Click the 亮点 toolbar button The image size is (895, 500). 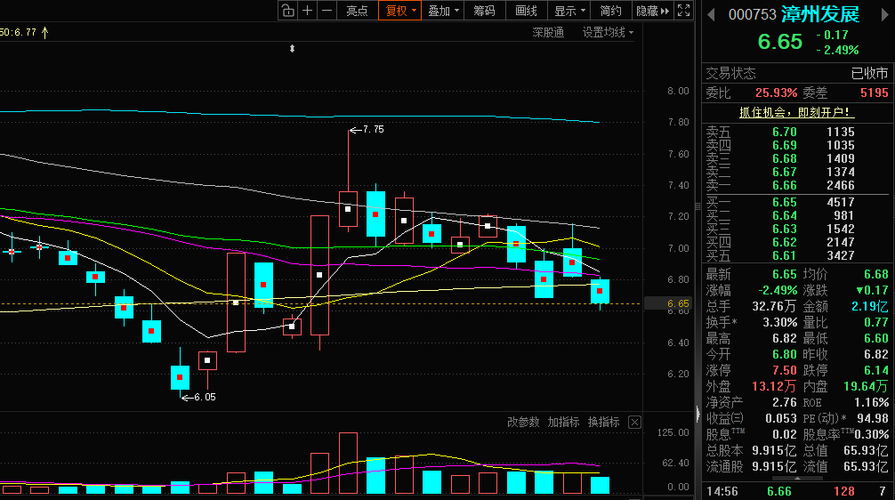click(357, 10)
